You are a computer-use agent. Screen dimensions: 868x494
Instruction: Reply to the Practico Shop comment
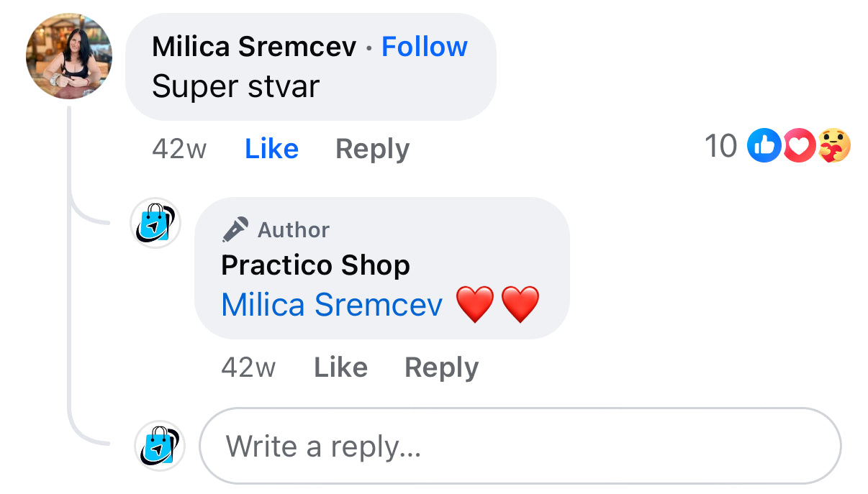tap(441, 367)
